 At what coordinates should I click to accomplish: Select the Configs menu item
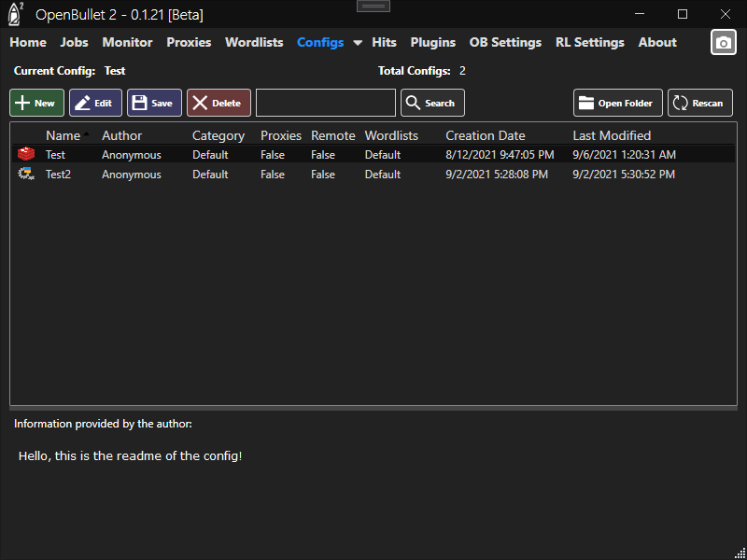[x=320, y=42]
